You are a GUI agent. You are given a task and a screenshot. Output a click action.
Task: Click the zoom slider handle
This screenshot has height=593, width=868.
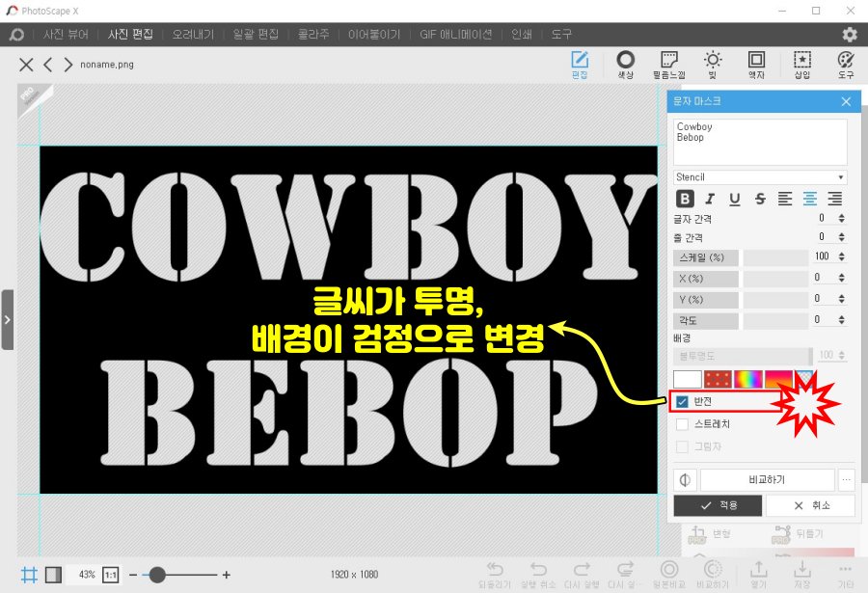tap(157, 575)
